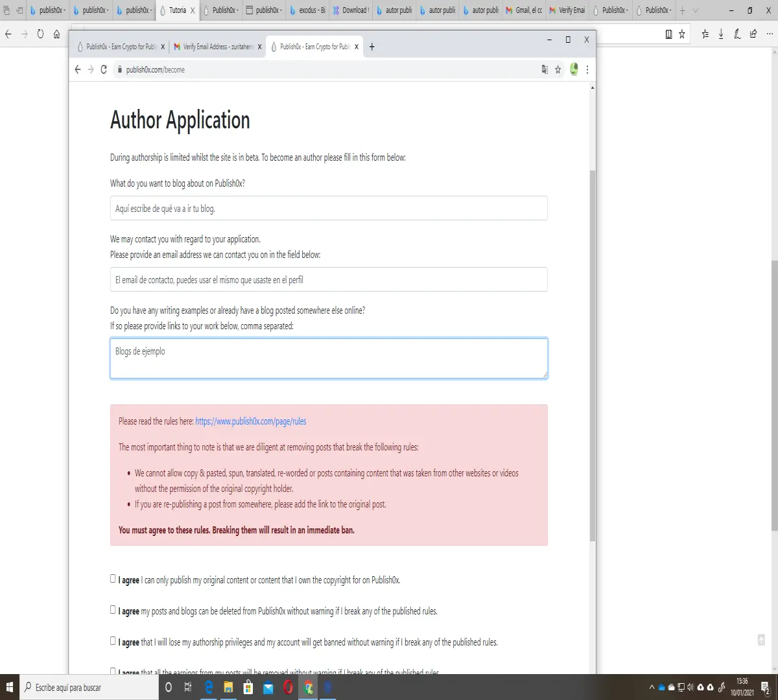Open the publish0x.com/page/rules link

tap(251, 421)
